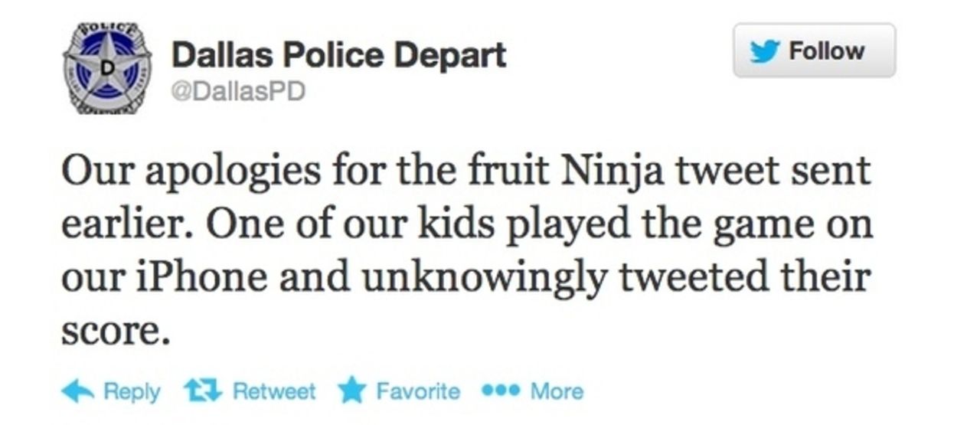Click the three-dots More icon

(x=501, y=391)
